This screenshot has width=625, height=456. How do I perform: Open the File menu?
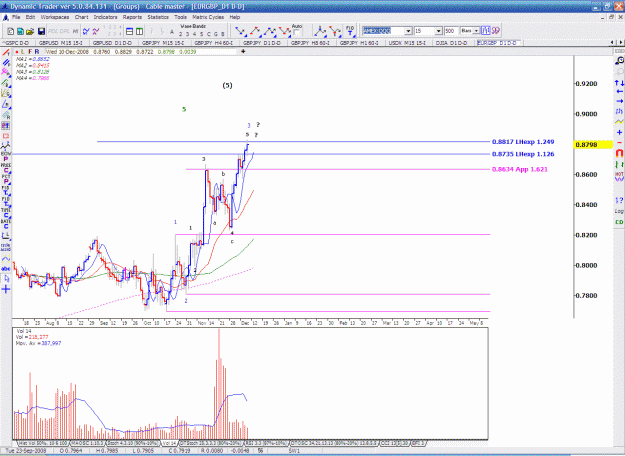16,17
